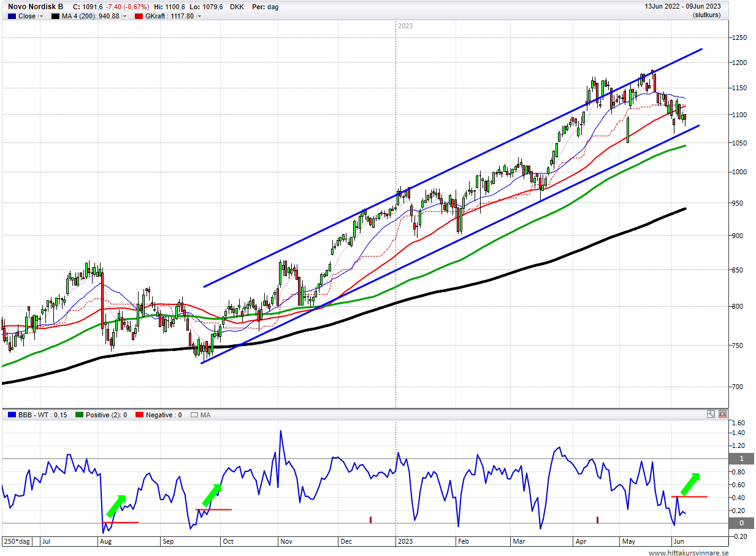Click the '-7,40 (-0,67%)' price change value
The image size is (756, 556).
pos(128,7)
